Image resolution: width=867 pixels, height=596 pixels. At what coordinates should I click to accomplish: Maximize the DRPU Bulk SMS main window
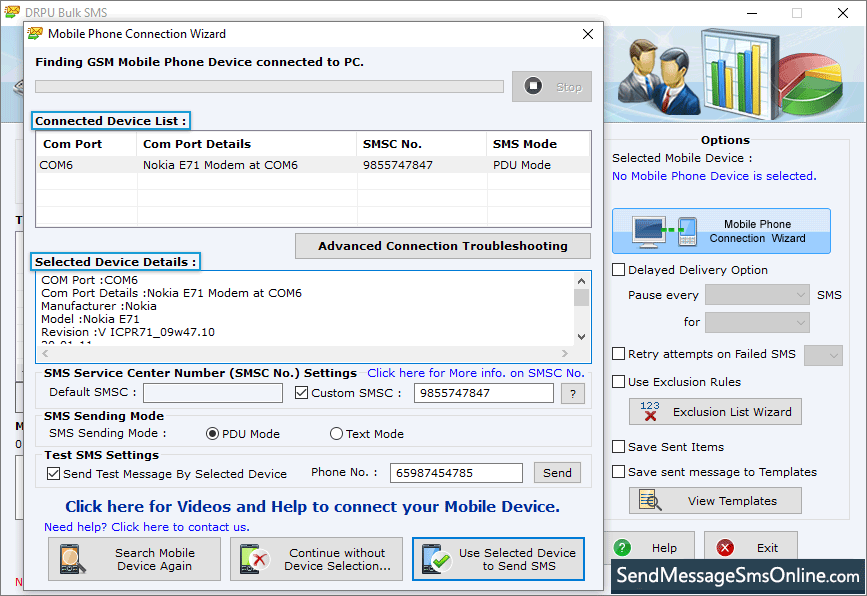[x=797, y=13]
